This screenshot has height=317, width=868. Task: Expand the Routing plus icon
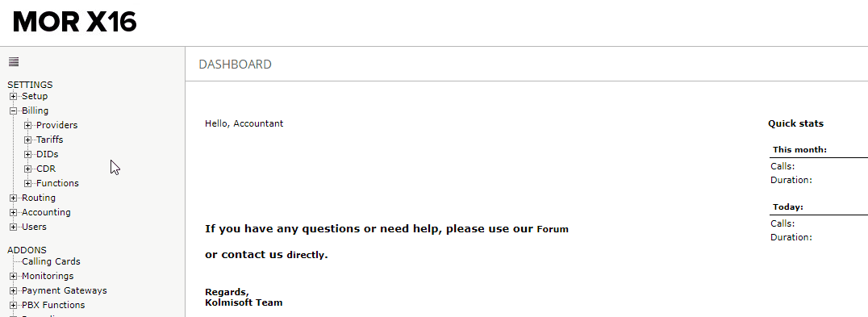click(x=13, y=198)
